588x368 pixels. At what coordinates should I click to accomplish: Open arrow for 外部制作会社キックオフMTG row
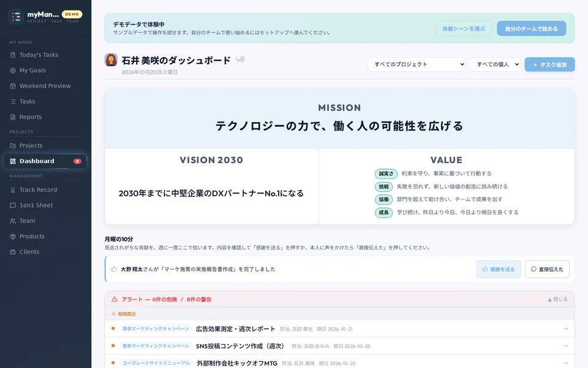coord(565,363)
